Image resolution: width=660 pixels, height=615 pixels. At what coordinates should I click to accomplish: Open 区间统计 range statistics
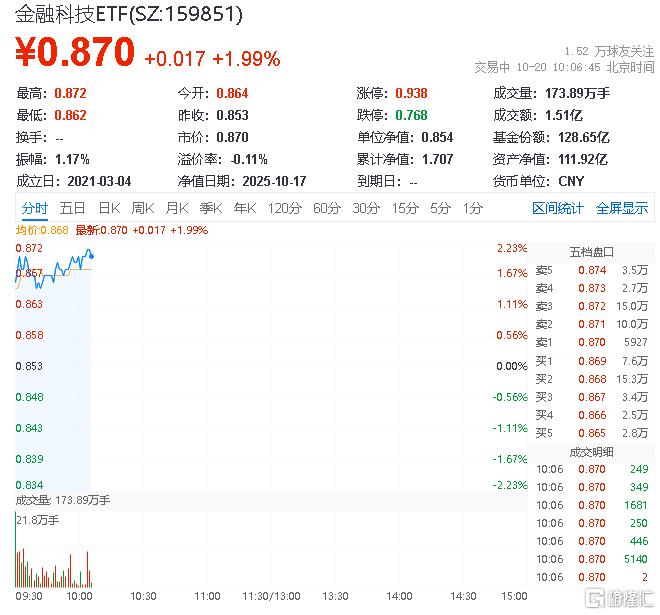(557, 208)
